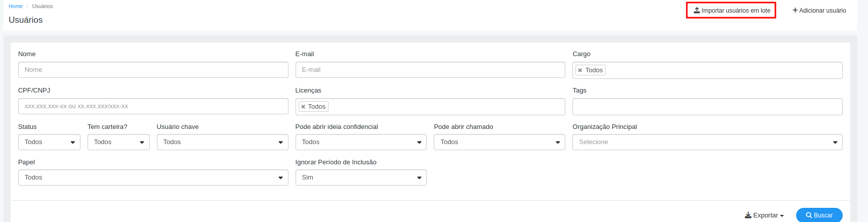Open the Tem carteira? dropdown
This screenshot has height=222, width=868.
(118, 142)
